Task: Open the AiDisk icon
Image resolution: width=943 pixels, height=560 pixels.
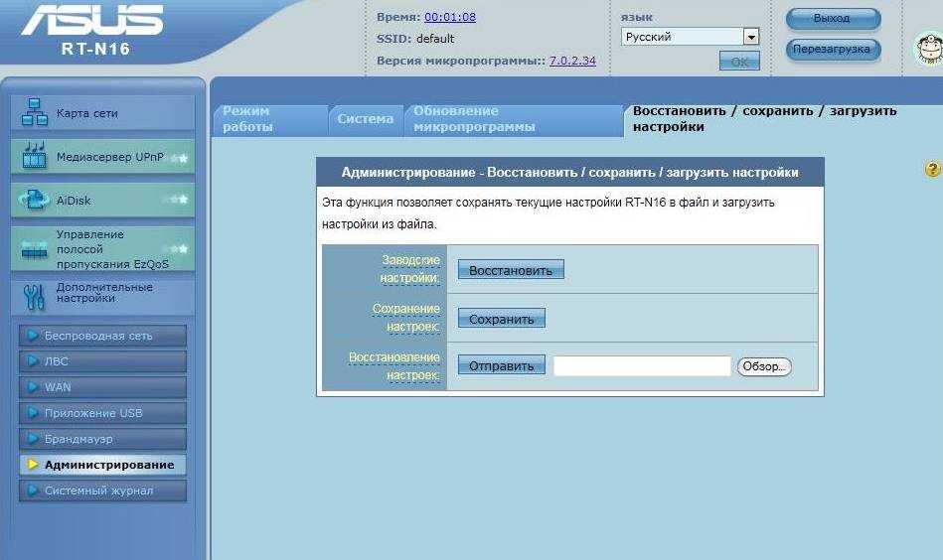Action: pyautogui.click(x=34, y=200)
